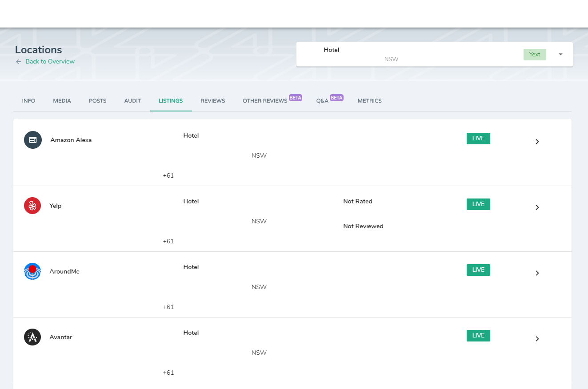Switch to the Media tab
Image resolution: width=588 pixels, height=389 pixels.
click(x=62, y=101)
